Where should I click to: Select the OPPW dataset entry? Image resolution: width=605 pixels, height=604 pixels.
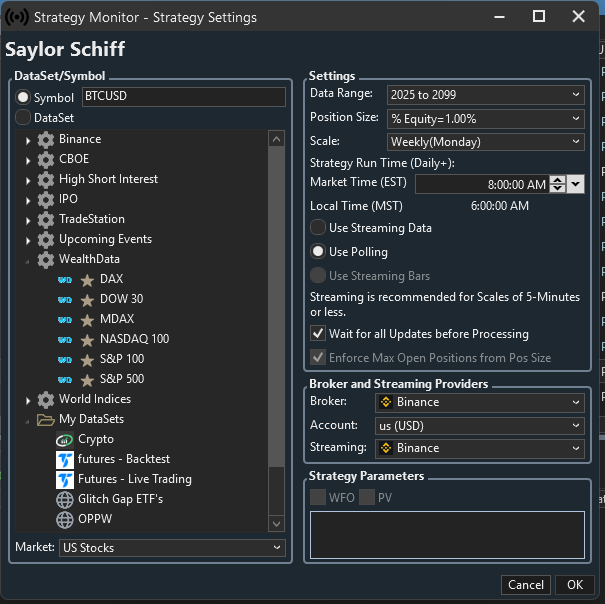pos(96,519)
